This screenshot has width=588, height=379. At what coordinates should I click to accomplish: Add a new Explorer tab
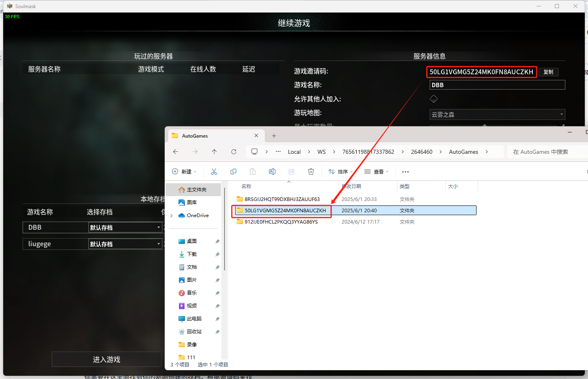click(x=274, y=136)
